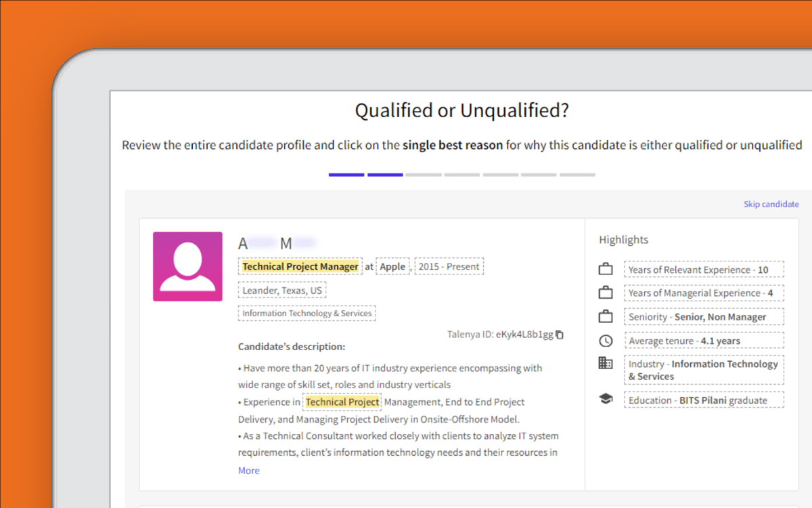Image resolution: width=812 pixels, height=508 pixels.
Task: Click the first progress step bar
Action: (346, 175)
